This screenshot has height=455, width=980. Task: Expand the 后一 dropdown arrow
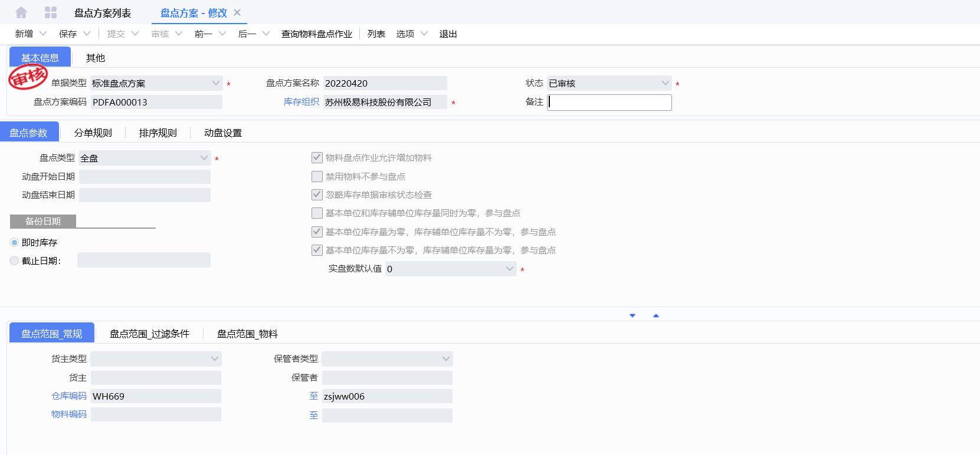coord(266,34)
